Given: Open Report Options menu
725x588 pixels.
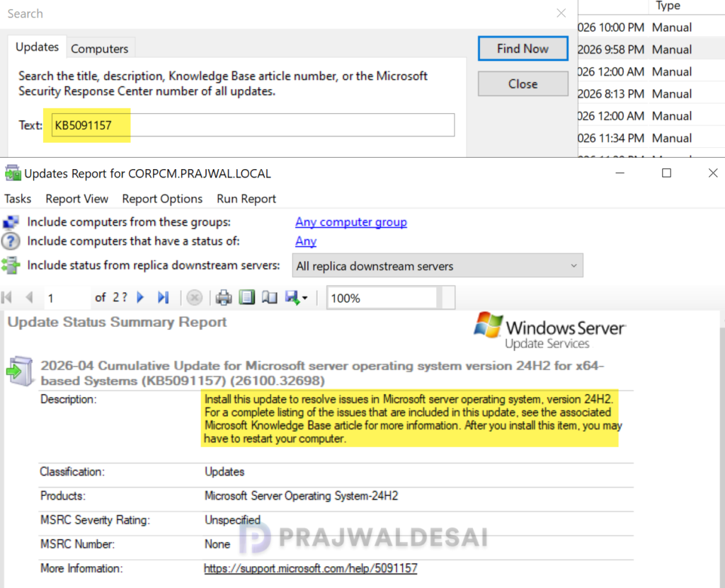Looking at the screenshot, I should point(162,199).
